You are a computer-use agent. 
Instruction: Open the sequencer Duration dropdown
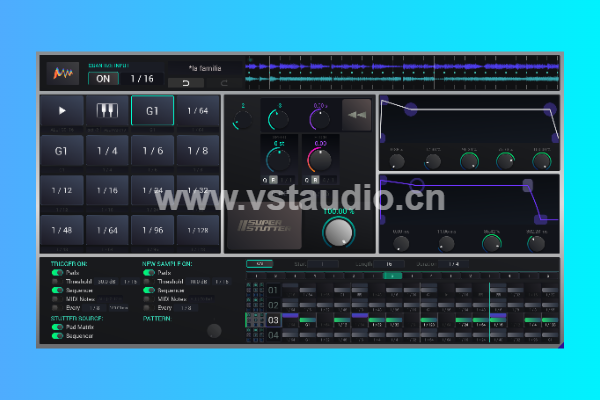(454, 264)
